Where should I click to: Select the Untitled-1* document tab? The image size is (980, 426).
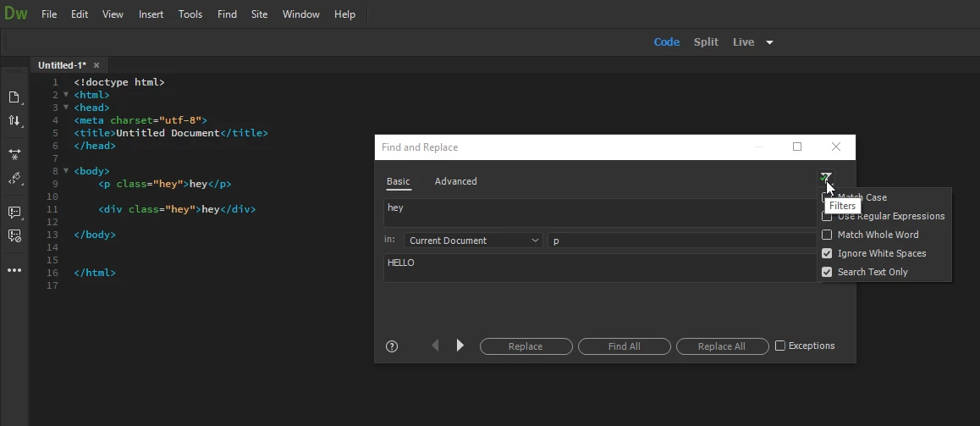pos(62,65)
